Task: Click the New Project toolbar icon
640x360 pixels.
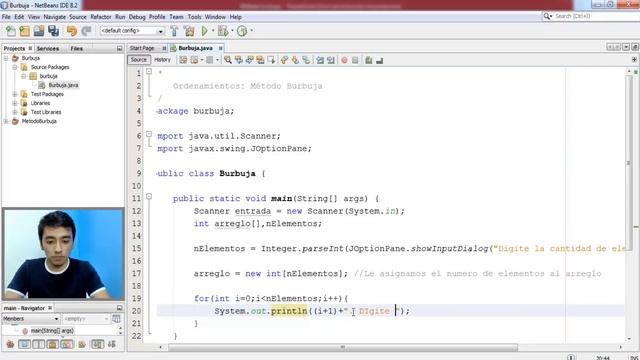Action: click(x=24, y=31)
